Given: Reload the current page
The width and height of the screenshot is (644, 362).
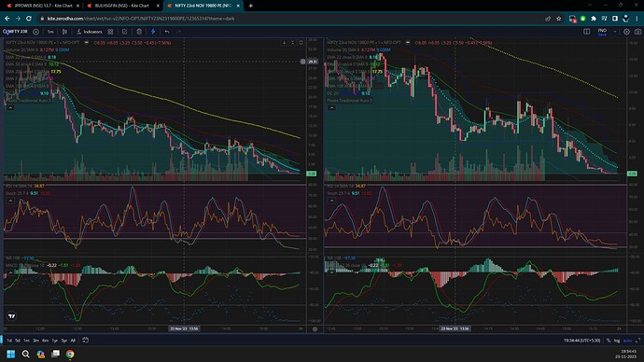Looking at the screenshot, I should click(28, 19).
